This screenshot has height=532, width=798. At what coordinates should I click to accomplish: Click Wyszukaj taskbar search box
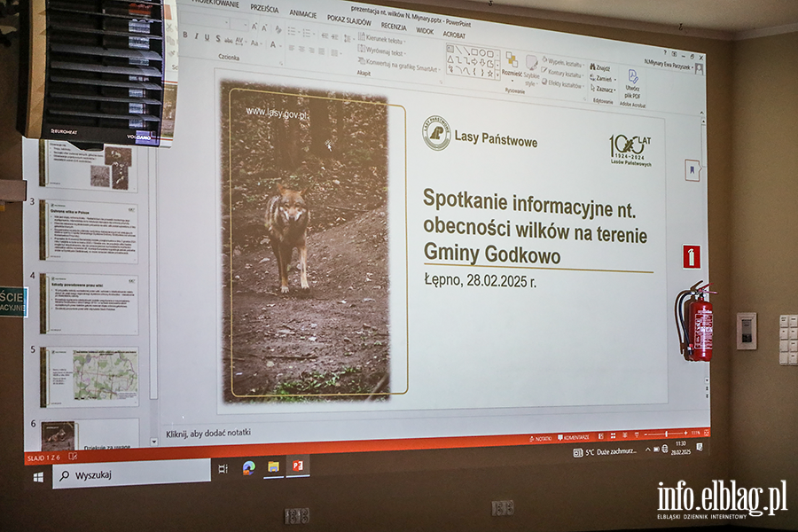[x=132, y=474]
